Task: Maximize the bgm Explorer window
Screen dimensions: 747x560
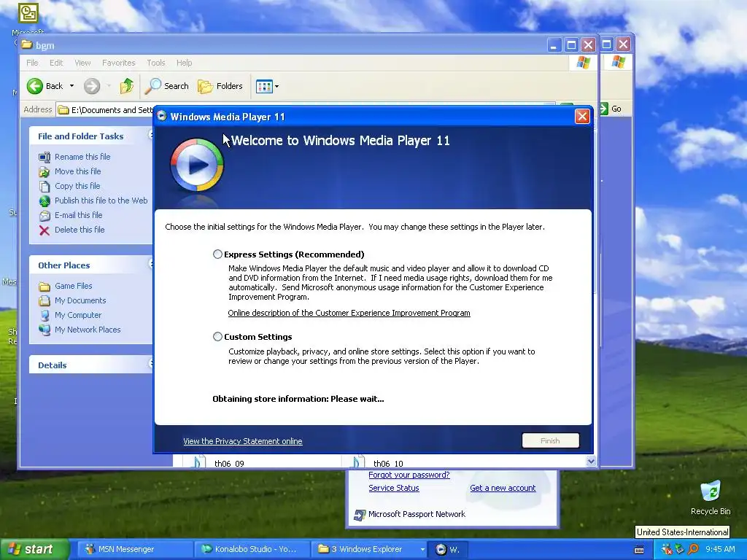Action: [x=571, y=44]
